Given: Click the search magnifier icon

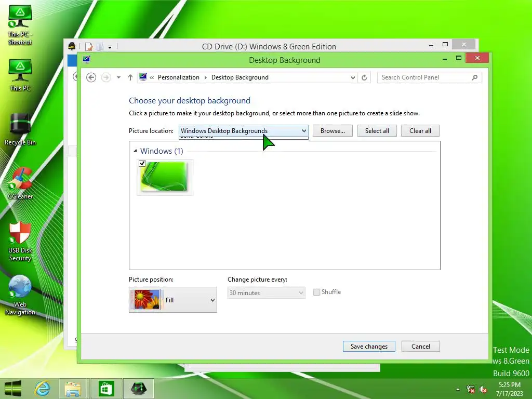Looking at the screenshot, I should pos(475,77).
